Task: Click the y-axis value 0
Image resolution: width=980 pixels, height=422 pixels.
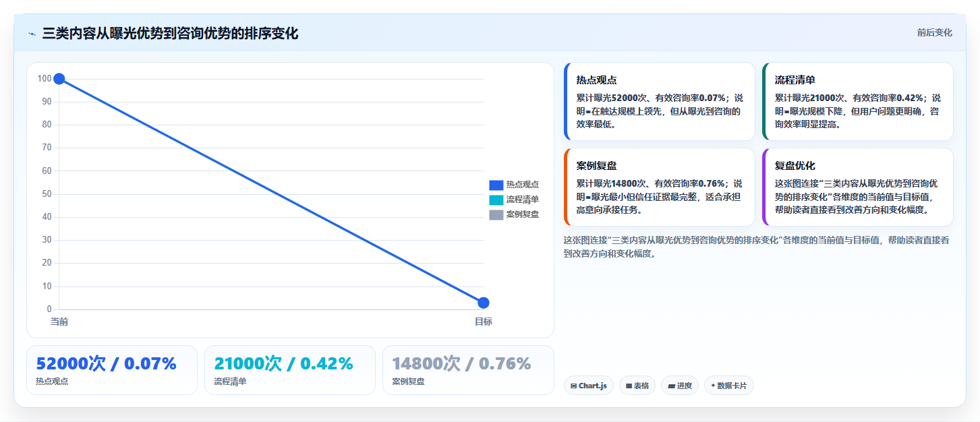Action: pos(49,309)
